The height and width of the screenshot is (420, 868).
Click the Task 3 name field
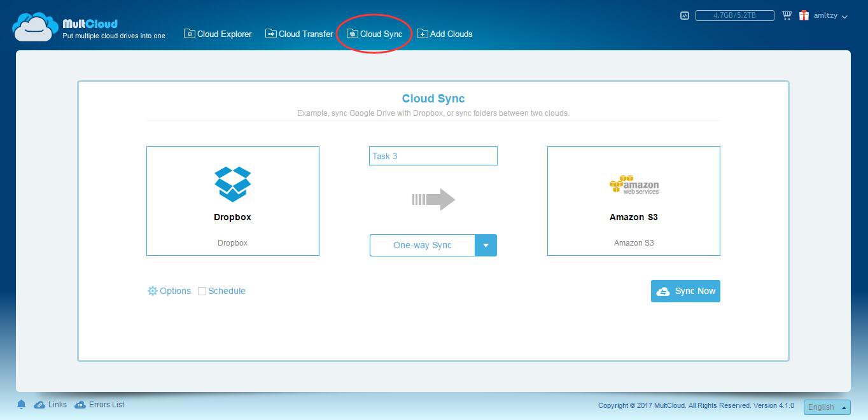tap(433, 156)
